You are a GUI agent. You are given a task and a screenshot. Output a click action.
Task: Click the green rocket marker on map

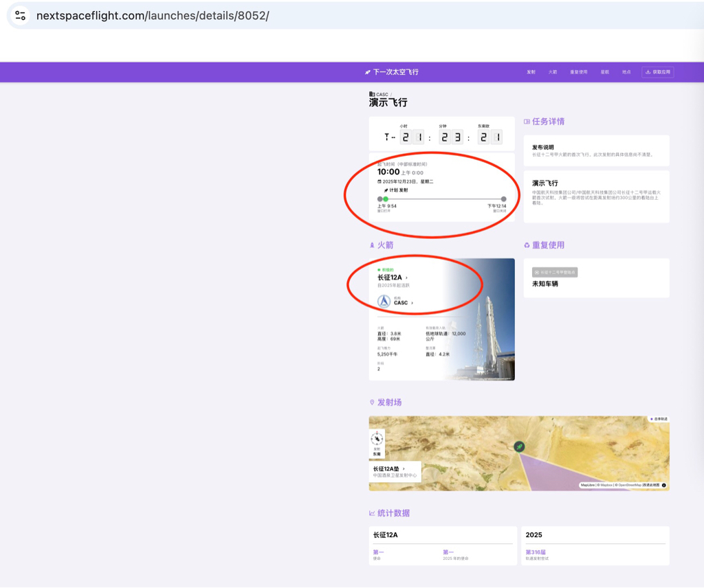pyautogui.click(x=519, y=446)
